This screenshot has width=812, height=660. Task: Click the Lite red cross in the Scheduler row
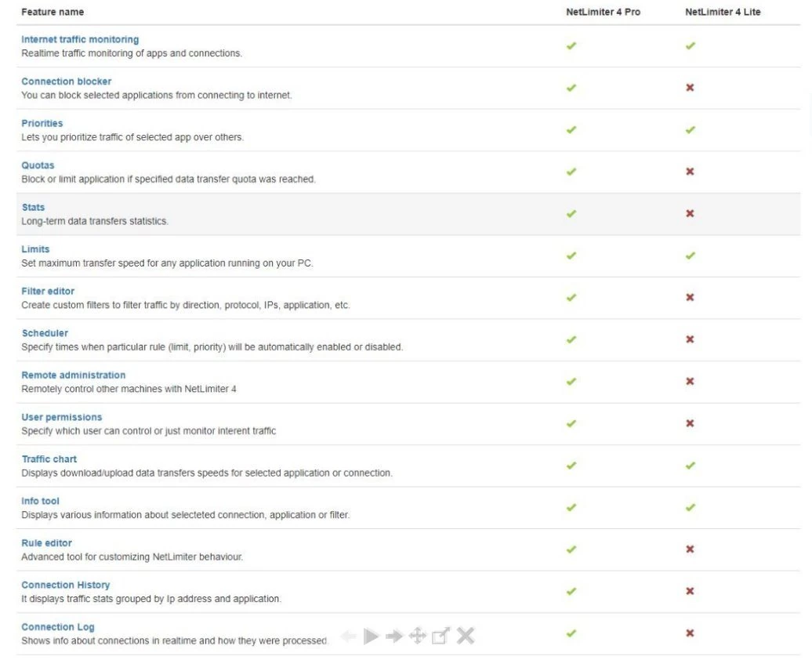pos(690,339)
